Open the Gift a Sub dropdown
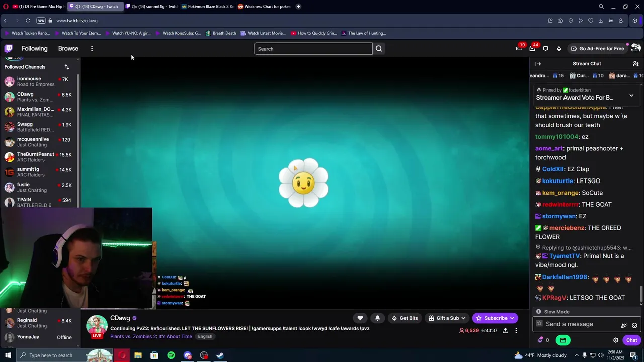 coord(447,318)
